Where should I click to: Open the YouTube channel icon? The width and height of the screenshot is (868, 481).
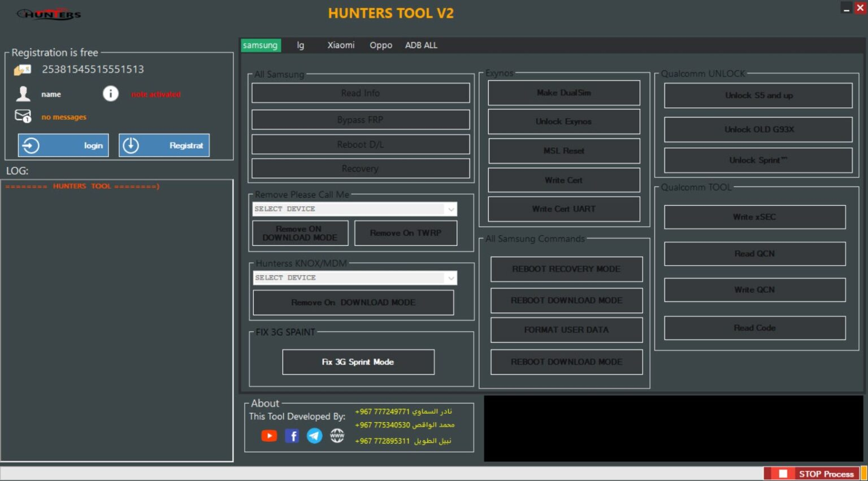click(269, 436)
